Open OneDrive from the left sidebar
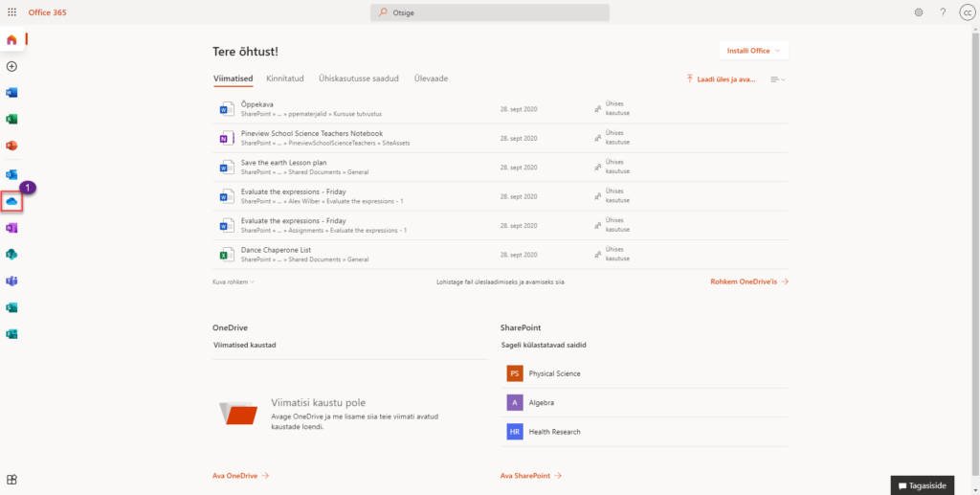The image size is (980, 495). click(12, 202)
